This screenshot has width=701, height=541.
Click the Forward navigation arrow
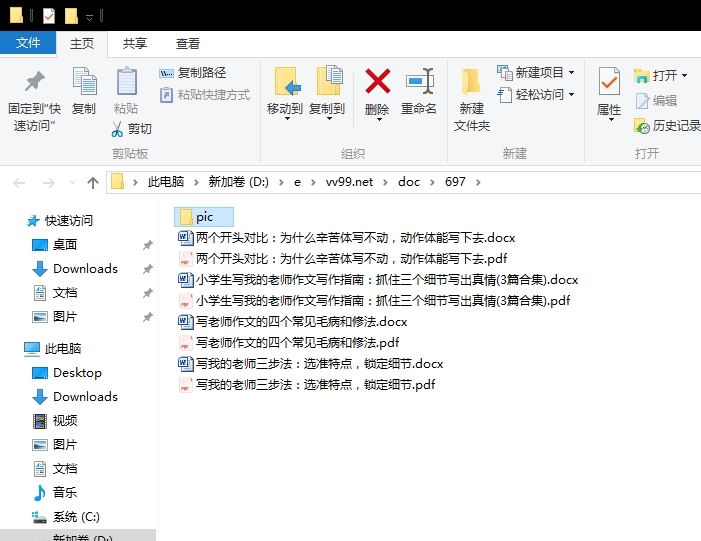click(48, 182)
